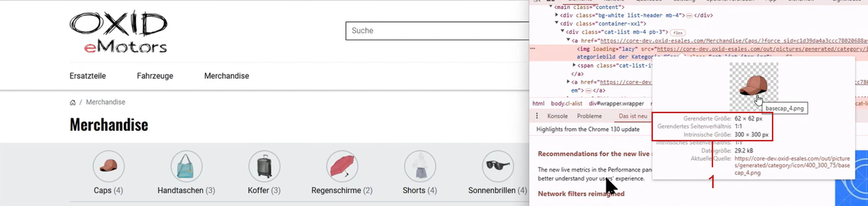This screenshot has width=868, height=206.
Task: Switch to the Konsole drawer tab
Action: (x=557, y=116)
